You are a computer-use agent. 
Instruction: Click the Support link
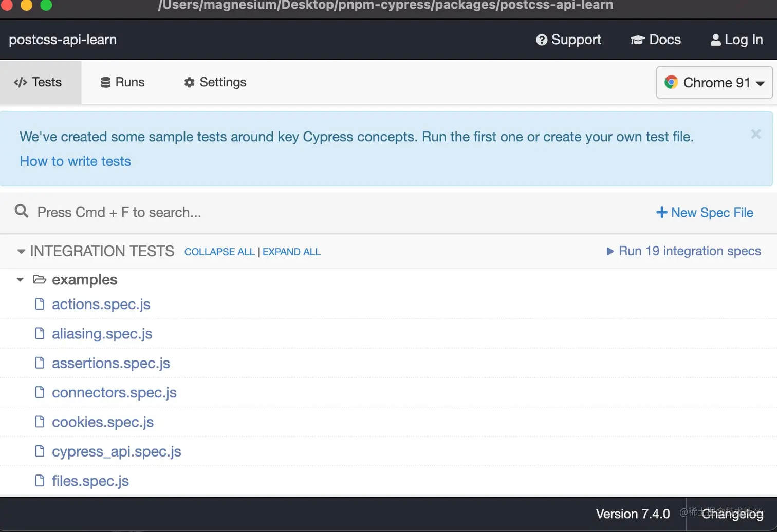click(568, 40)
